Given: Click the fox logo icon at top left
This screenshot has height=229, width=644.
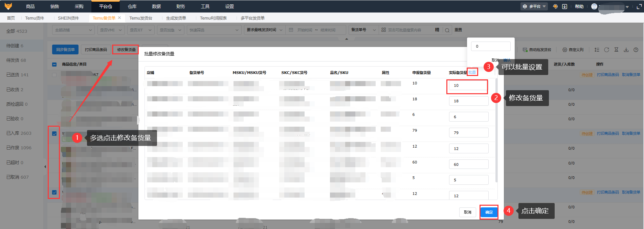Looking at the screenshot, I should (8, 6).
